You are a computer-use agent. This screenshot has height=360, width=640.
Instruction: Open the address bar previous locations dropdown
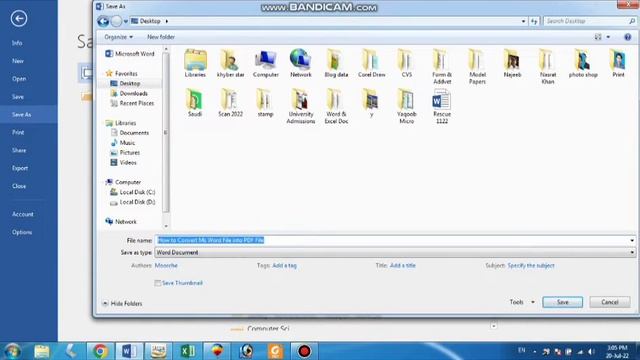point(524,21)
